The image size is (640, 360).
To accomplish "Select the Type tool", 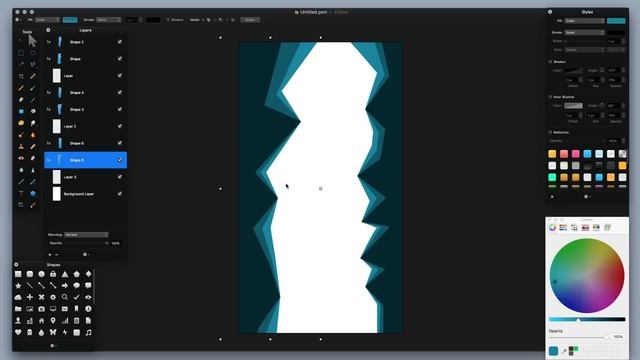I will pyautogui.click(x=21, y=193).
